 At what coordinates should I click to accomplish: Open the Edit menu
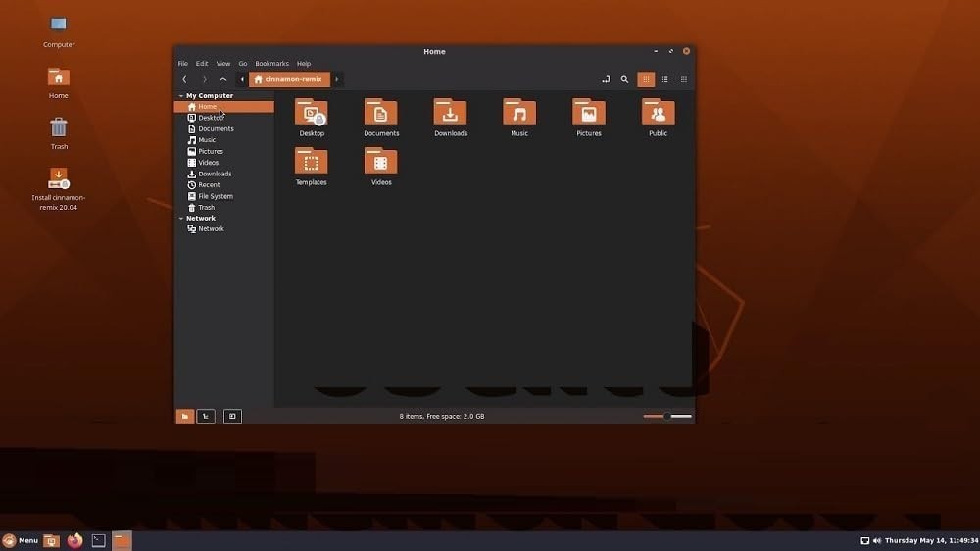point(202,63)
